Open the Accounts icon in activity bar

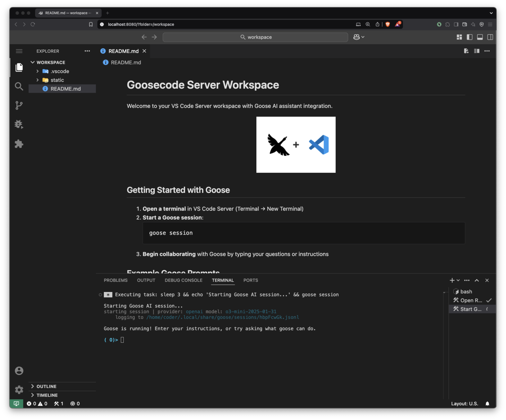(x=19, y=371)
